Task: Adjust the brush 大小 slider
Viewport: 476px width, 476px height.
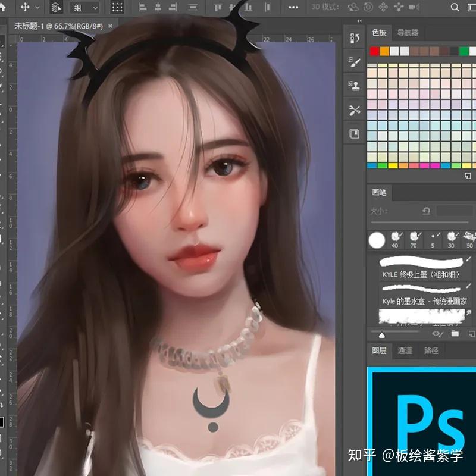Action: (420, 222)
